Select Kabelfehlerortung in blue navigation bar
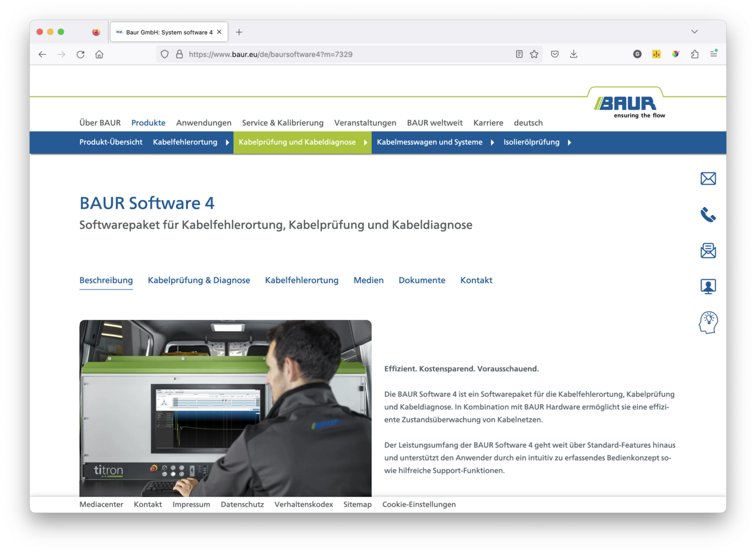The width and height of the screenshot is (756, 552). 185,142
